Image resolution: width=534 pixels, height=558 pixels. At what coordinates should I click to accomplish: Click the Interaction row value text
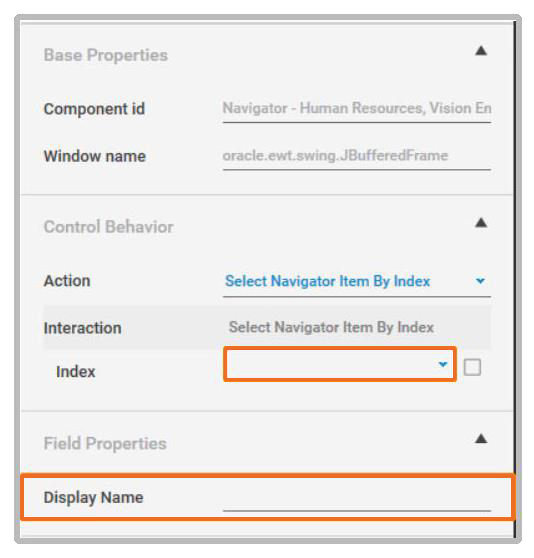331,327
